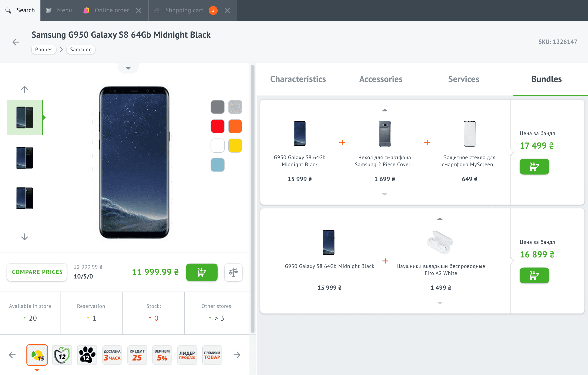588x375 pixels.
Task: Show next case option in first bundle
Action: point(384,194)
